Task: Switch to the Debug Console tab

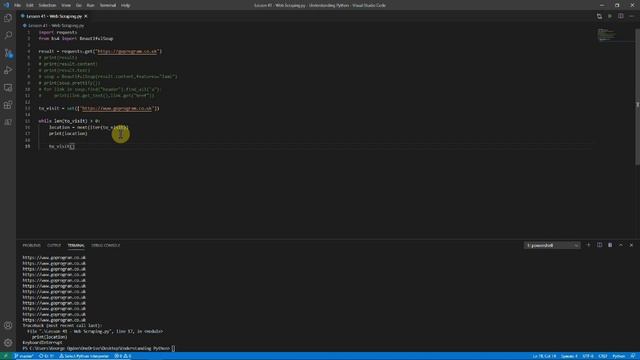Action: click(x=106, y=245)
